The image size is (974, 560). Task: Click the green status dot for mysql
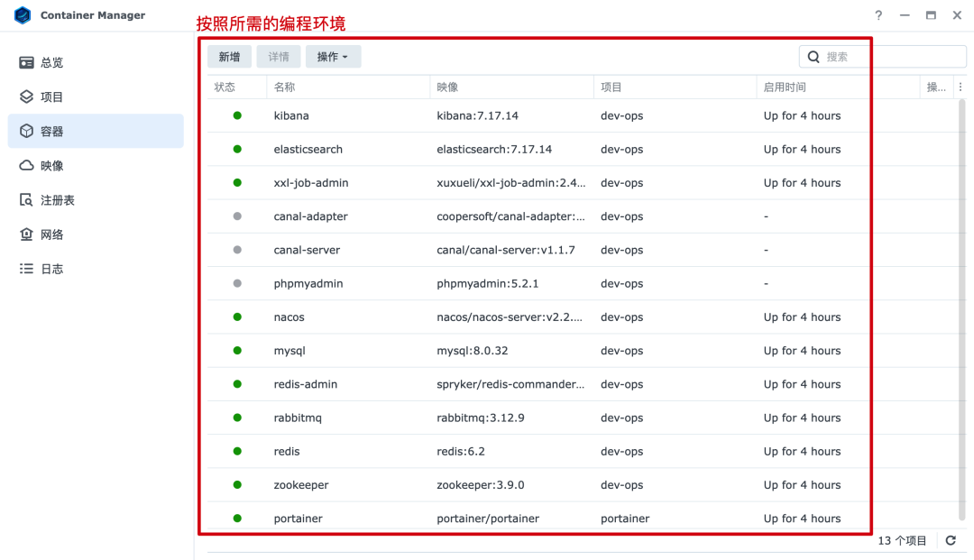pyautogui.click(x=237, y=350)
